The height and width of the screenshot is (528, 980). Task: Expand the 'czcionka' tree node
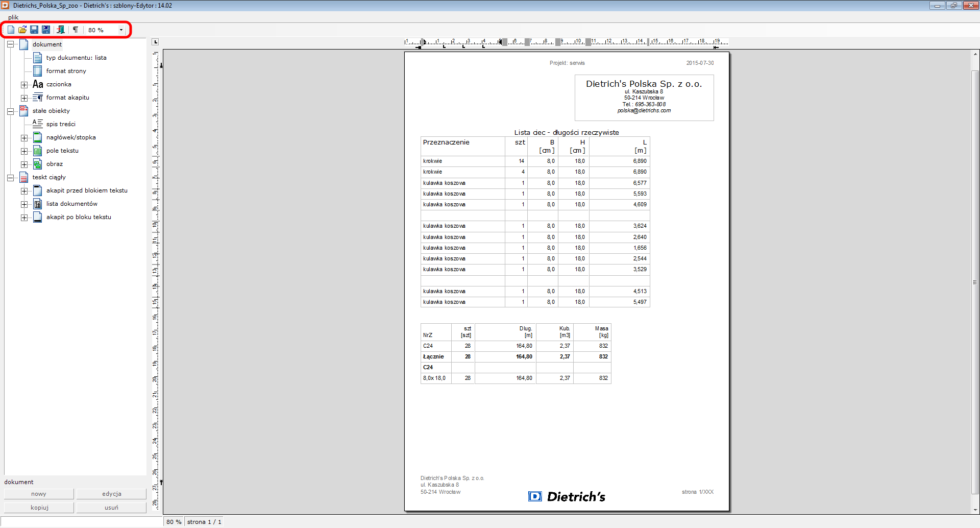pos(24,85)
